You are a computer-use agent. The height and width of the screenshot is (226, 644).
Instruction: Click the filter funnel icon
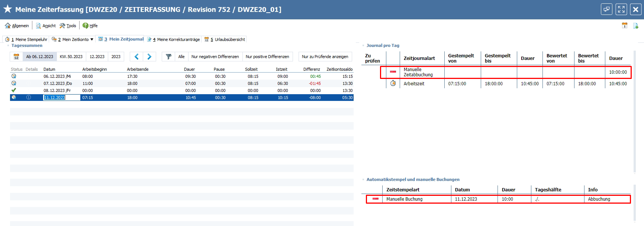coord(168,57)
